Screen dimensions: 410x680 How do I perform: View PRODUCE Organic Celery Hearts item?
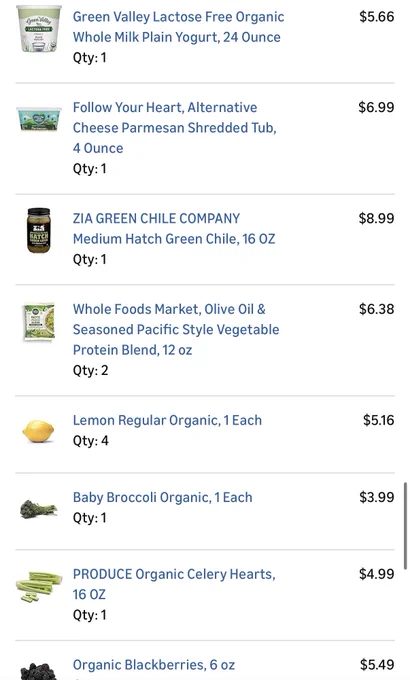[x=174, y=584]
